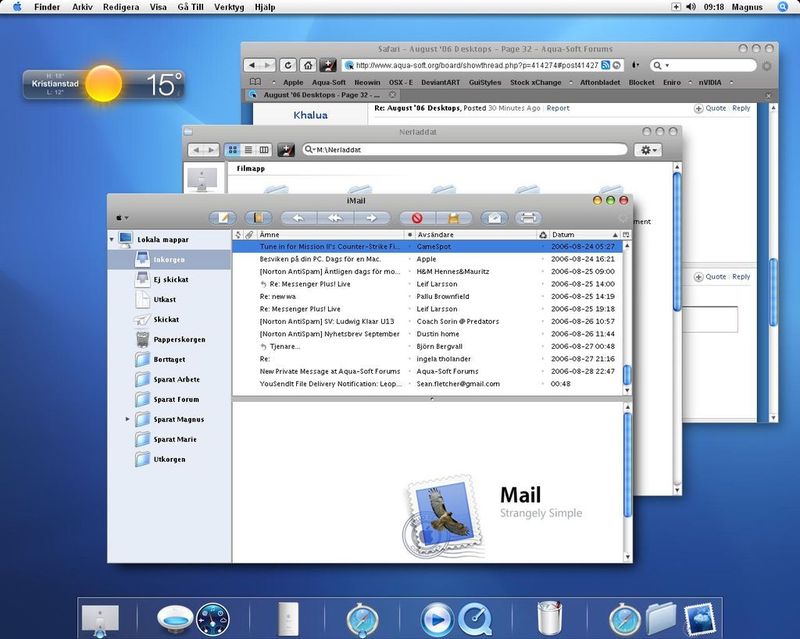The width and height of the screenshot is (800, 639).
Task: Open the gear action menu in Nerladdat
Action: 648,150
